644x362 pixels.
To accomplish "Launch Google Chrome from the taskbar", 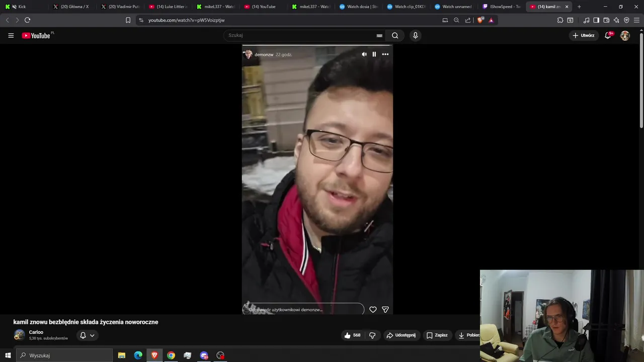I will (x=171, y=355).
